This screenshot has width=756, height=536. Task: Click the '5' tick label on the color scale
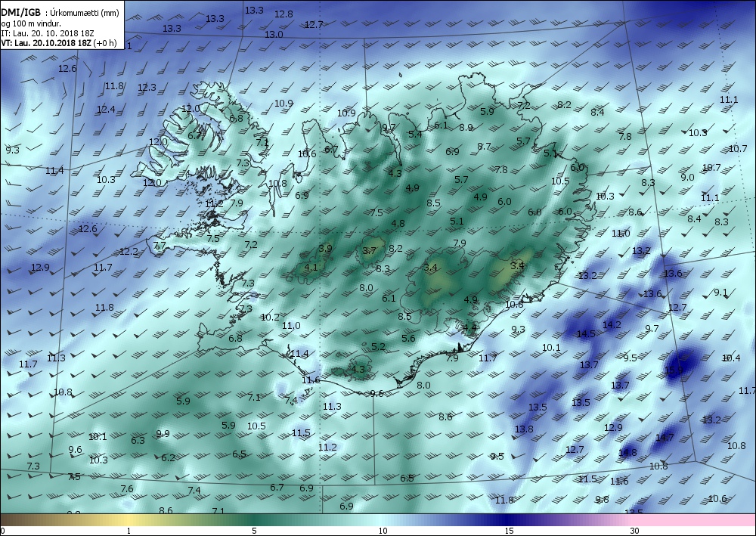coord(254,531)
